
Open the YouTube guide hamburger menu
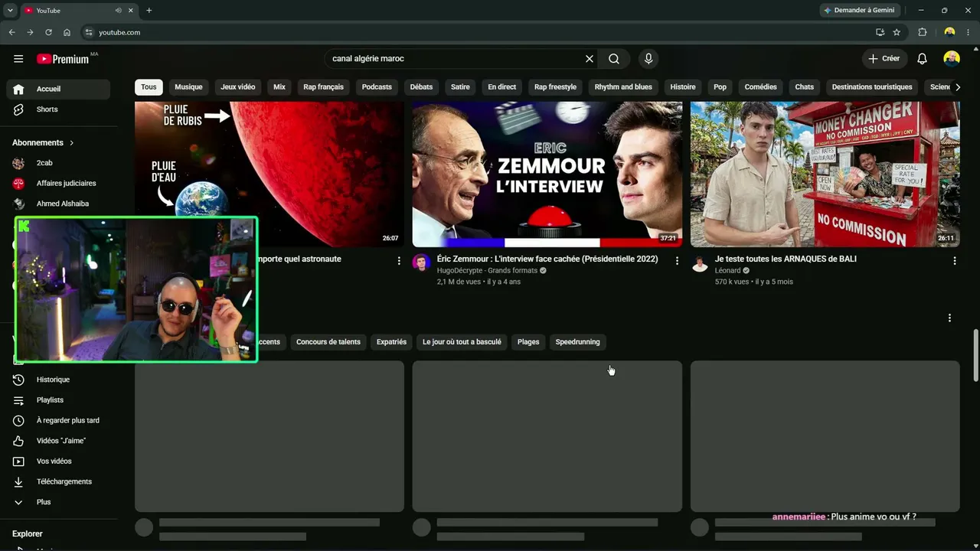point(18,59)
